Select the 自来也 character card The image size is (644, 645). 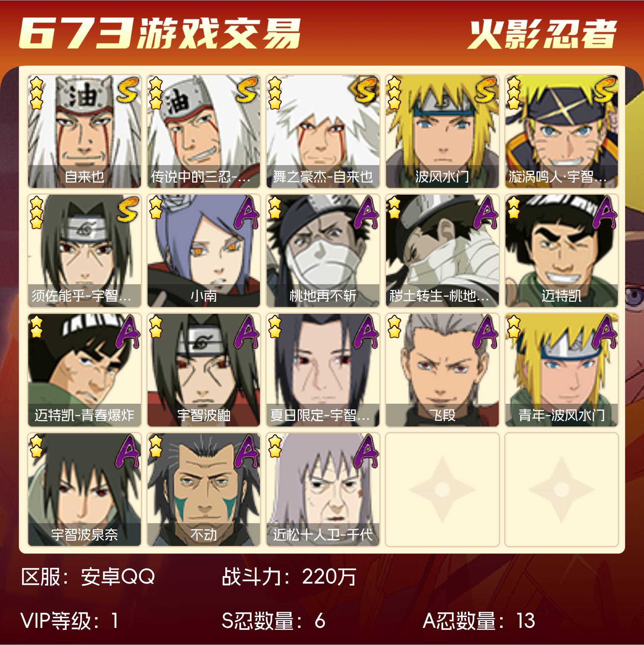[84, 132]
